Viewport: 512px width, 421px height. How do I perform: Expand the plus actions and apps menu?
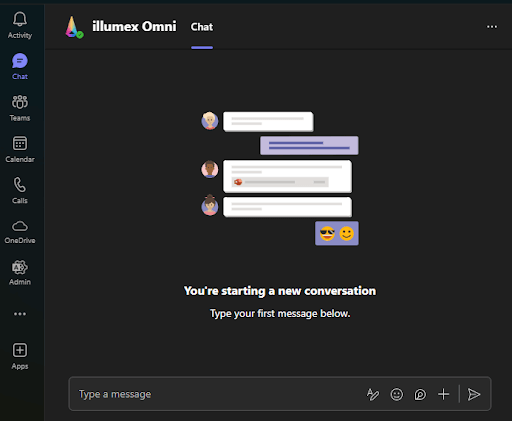(x=443, y=394)
